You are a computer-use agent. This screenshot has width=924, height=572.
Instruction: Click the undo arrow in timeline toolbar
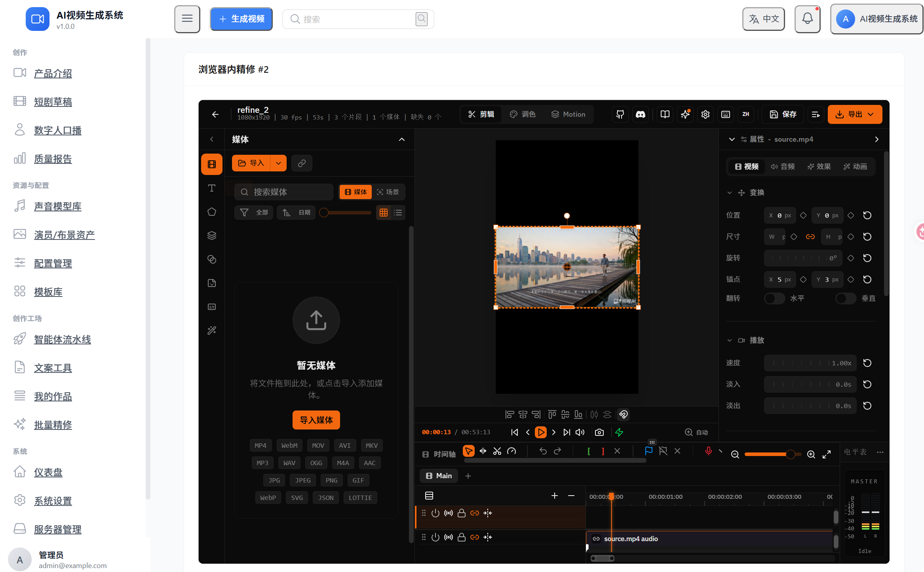(x=543, y=451)
